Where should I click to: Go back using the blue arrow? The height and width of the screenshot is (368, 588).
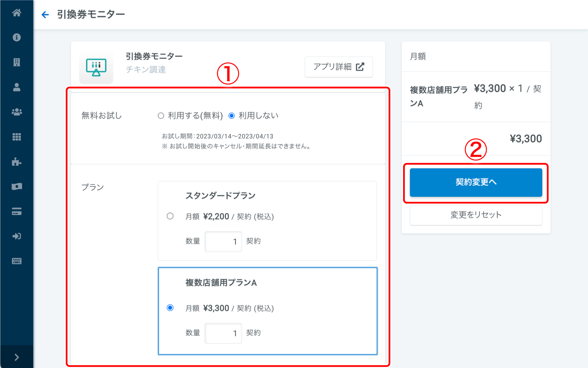(x=45, y=14)
